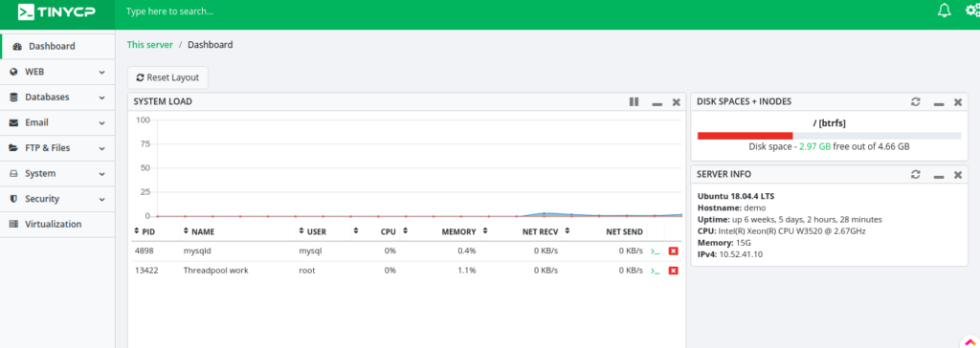Expand the Databases sidebar menu
The image size is (980, 348).
pos(57,98)
